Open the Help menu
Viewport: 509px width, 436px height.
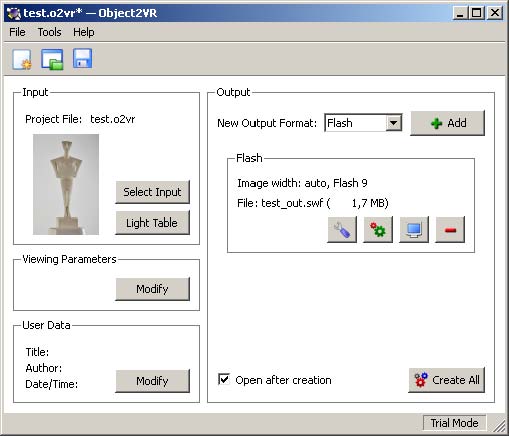pyautogui.click(x=84, y=32)
